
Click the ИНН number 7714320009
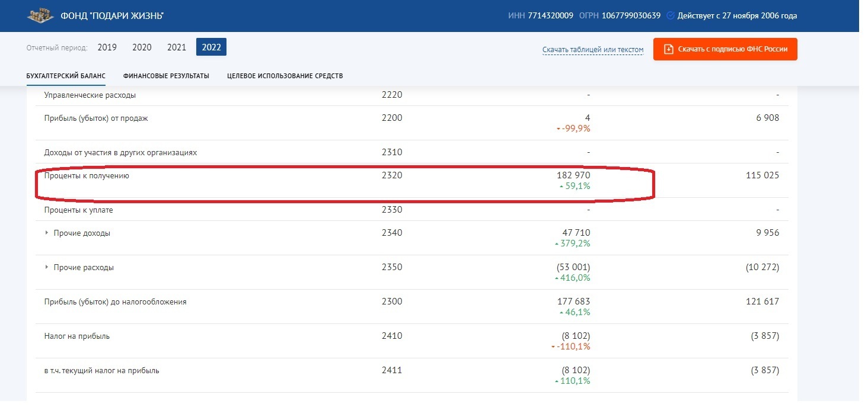(x=550, y=16)
